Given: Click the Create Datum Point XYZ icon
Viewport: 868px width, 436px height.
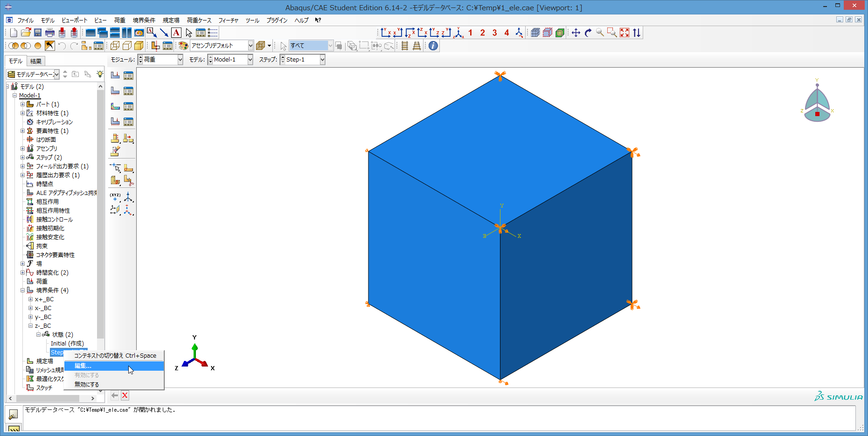Looking at the screenshot, I should (115, 197).
